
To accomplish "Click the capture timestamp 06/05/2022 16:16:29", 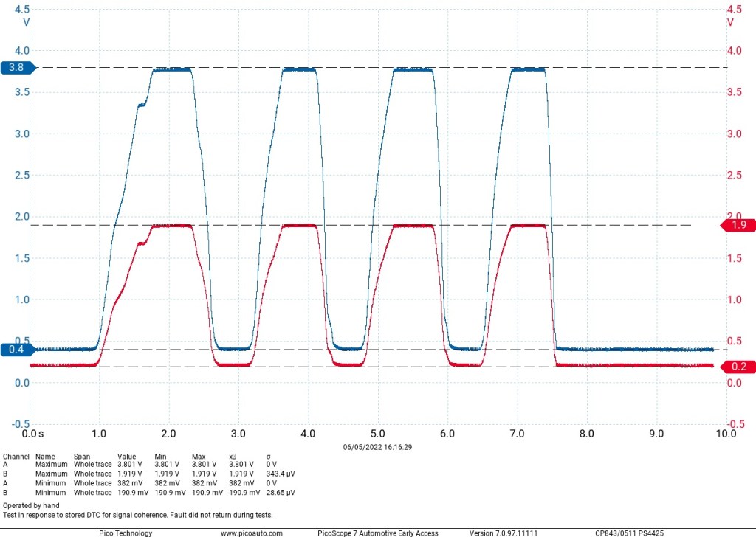I will pos(377,446).
